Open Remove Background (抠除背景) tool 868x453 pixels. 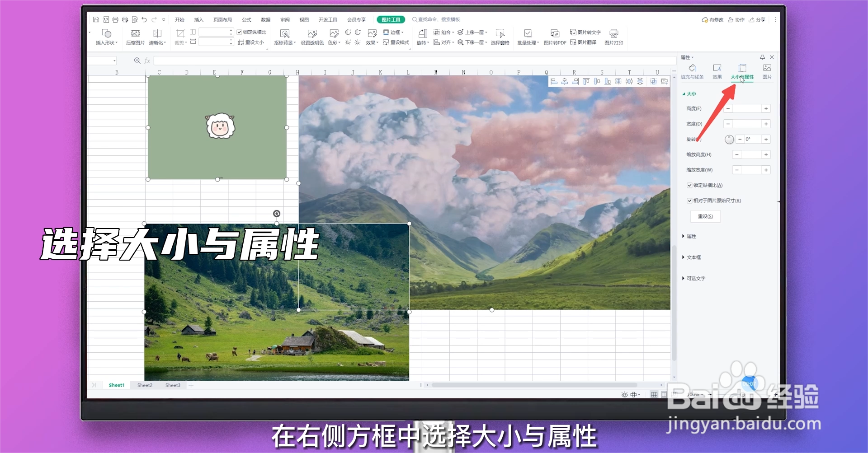[x=285, y=37]
